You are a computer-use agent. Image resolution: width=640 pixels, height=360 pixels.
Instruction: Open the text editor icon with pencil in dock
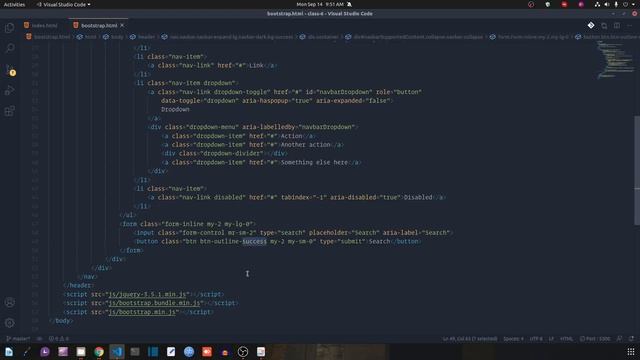click(x=171, y=351)
